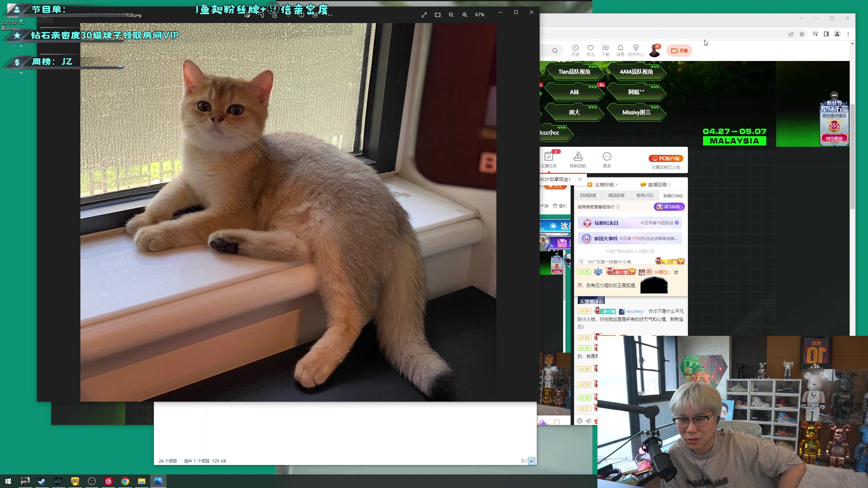
Task: Open Chrome's media control icon
Action: point(815,34)
